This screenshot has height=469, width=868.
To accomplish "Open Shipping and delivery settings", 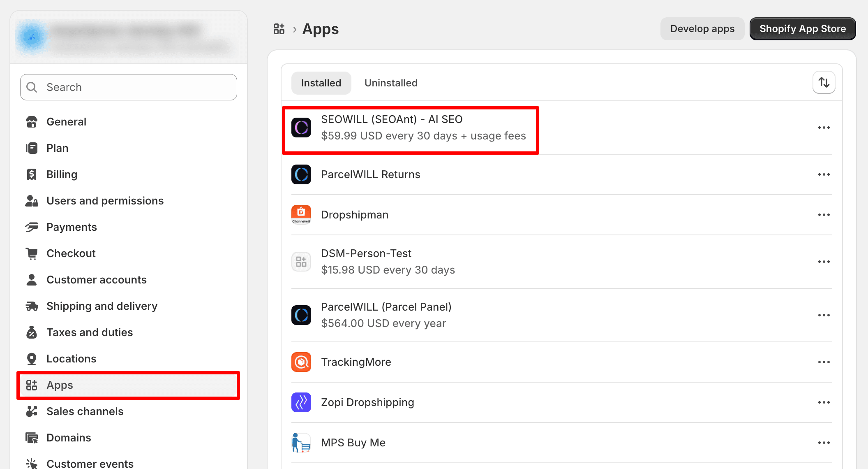I will 102,306.
